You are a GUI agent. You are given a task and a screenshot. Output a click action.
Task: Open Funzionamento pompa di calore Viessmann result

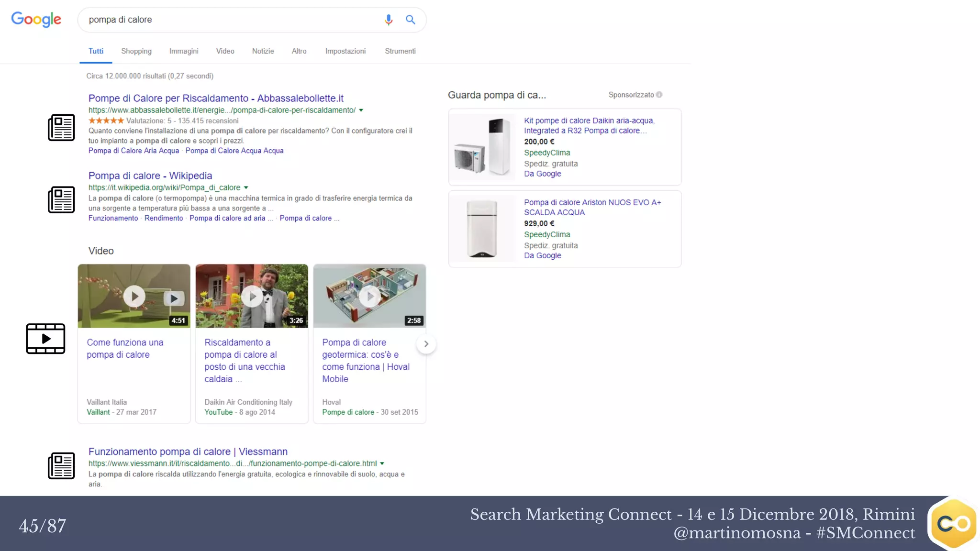click(x=188, y=452)
